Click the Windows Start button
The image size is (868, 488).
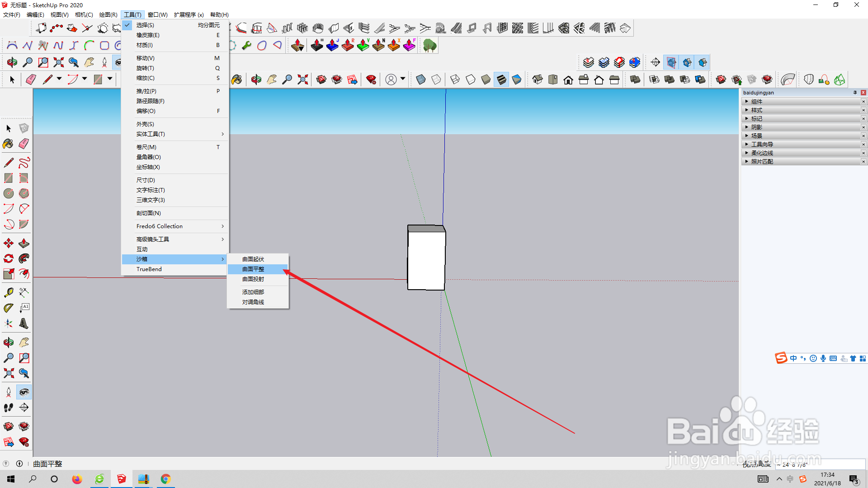(x=11, y=479)
